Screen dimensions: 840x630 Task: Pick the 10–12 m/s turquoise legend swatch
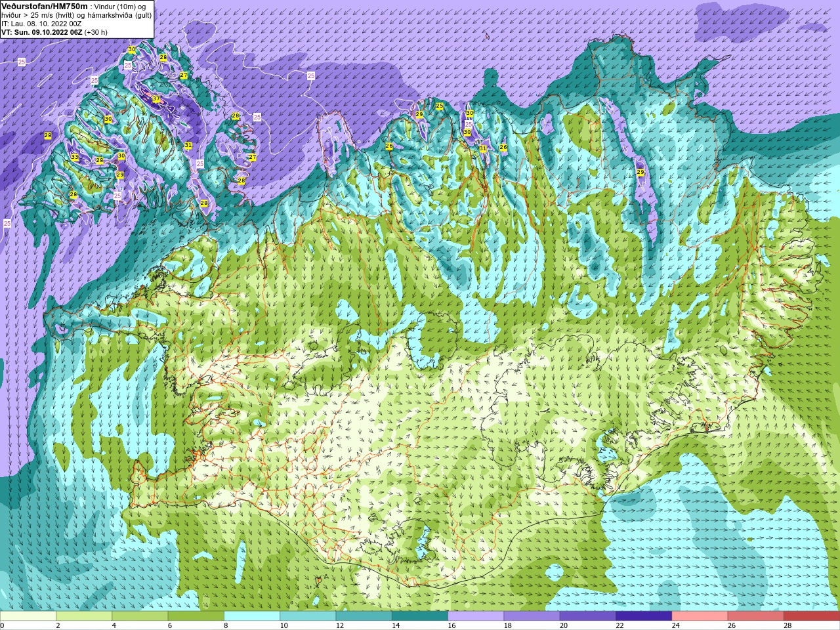click(308, 616)
